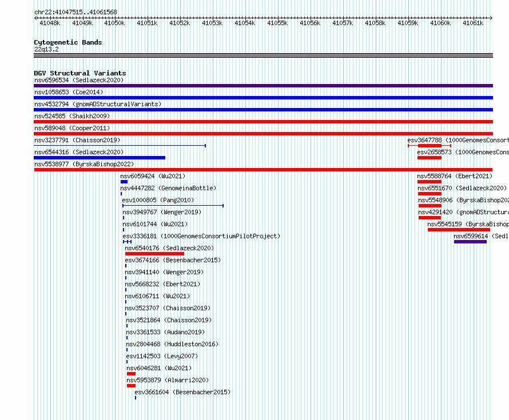Screen dimensions: 509x420
Task: Open nsv5538977 (ByrskaBishop2022) label
Action: pos(84,164)
